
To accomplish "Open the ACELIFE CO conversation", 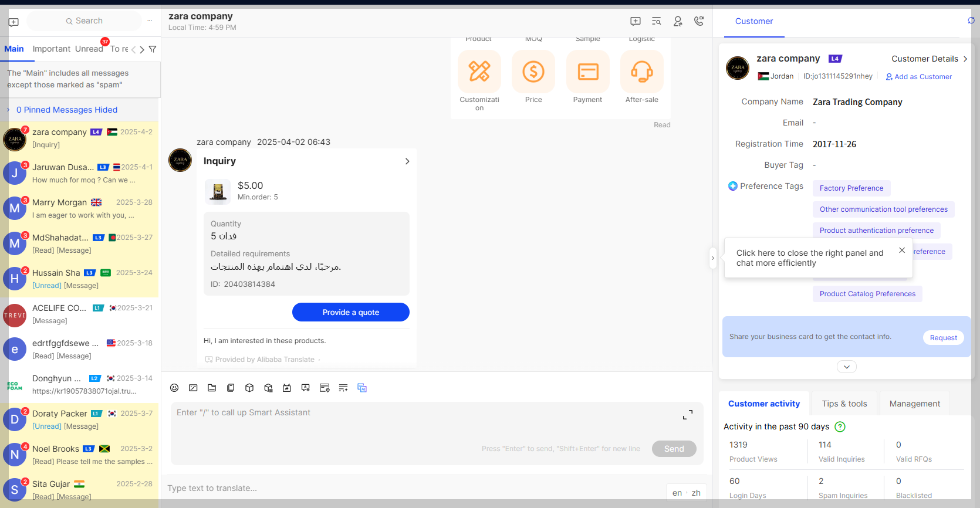I will (79, 314).
